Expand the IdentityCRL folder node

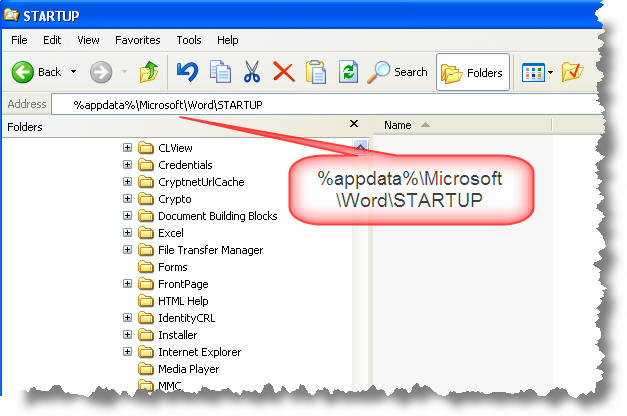pos(127,318)
